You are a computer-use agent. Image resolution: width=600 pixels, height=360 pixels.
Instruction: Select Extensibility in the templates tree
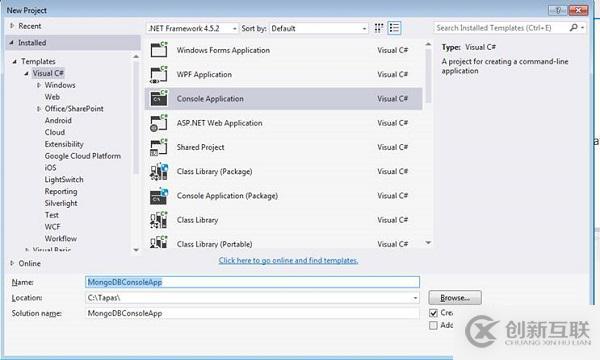tap(64, 144)
